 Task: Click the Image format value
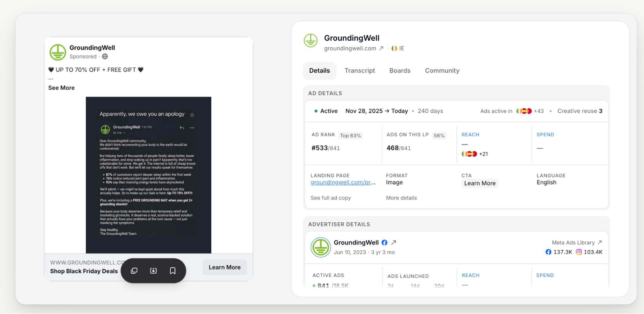pyautogui.click(x=394, y=182)
